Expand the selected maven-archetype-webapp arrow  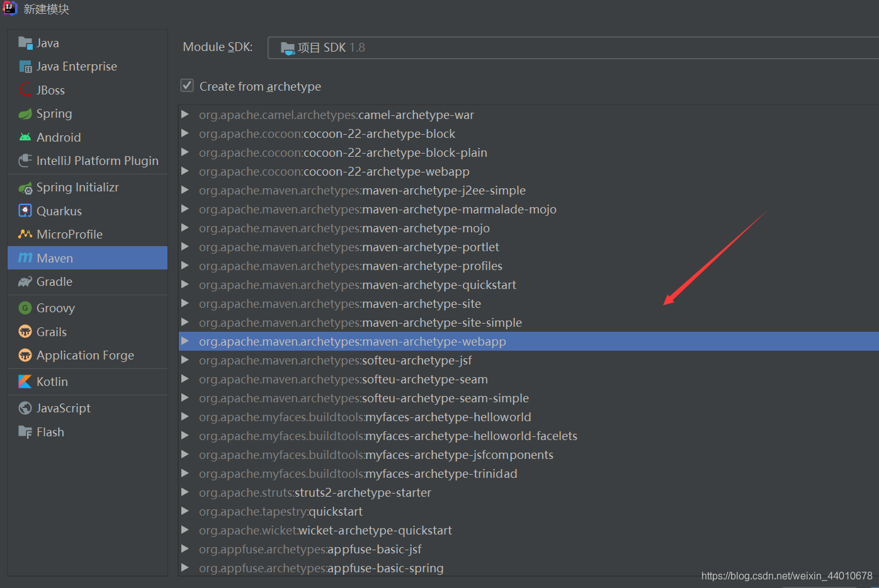click(x=185, y=341)
